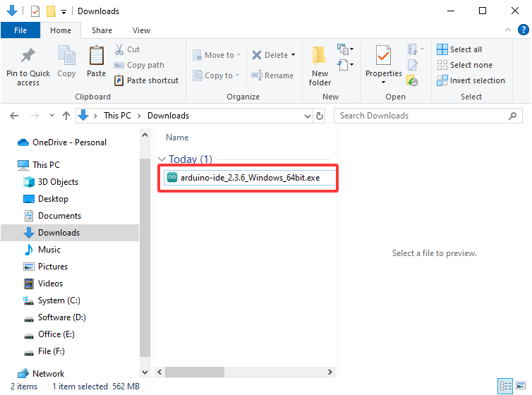
Task: Click the New folder icon in title bar
Action: point(51,11)
